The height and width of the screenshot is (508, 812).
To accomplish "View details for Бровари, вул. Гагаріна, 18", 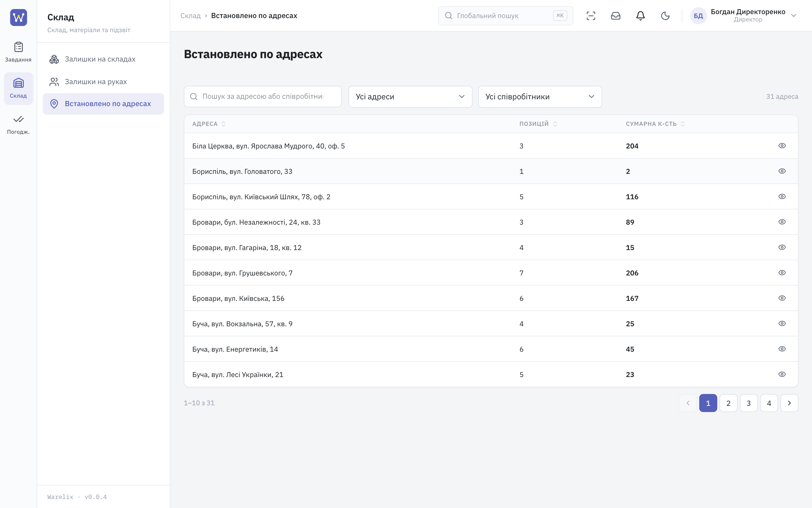I will tap(782, 247).
